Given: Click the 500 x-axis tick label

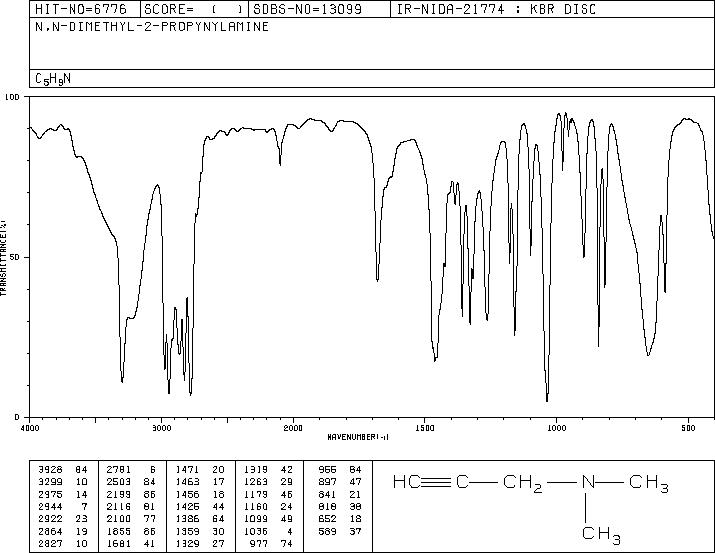Looking at the screenshot, I should coord(688,428).
